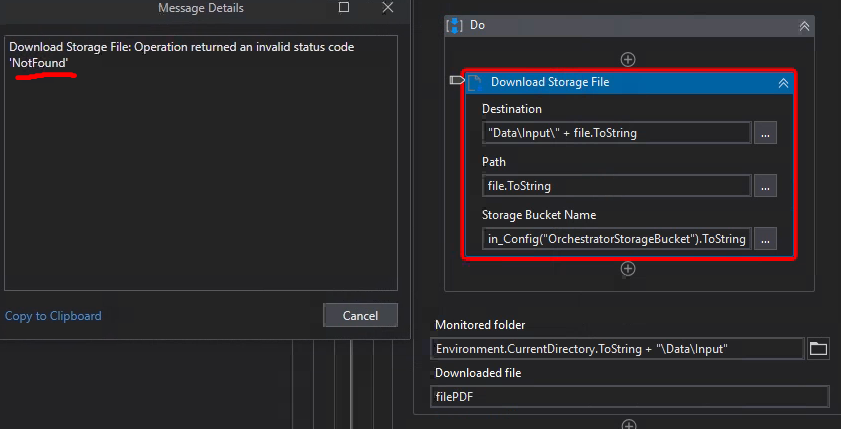Close the Message Details dialog
The image size is (841, 429).
pos(387,8)
